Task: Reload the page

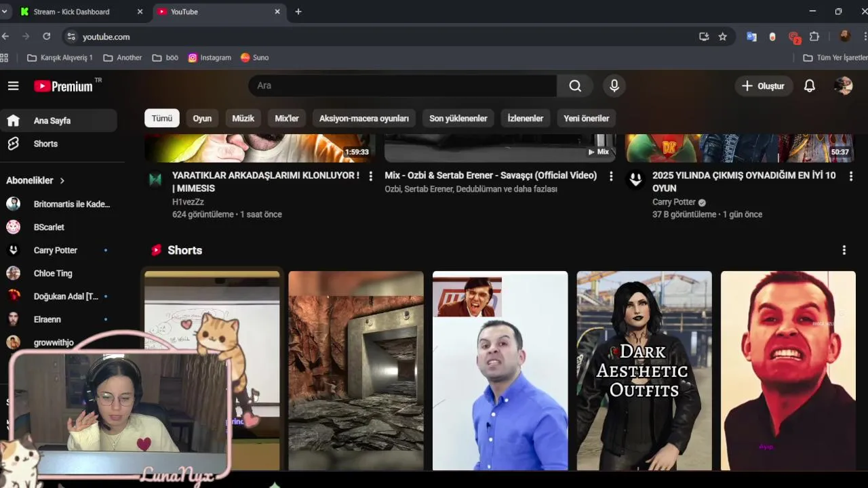Action: tap(46, 37)
